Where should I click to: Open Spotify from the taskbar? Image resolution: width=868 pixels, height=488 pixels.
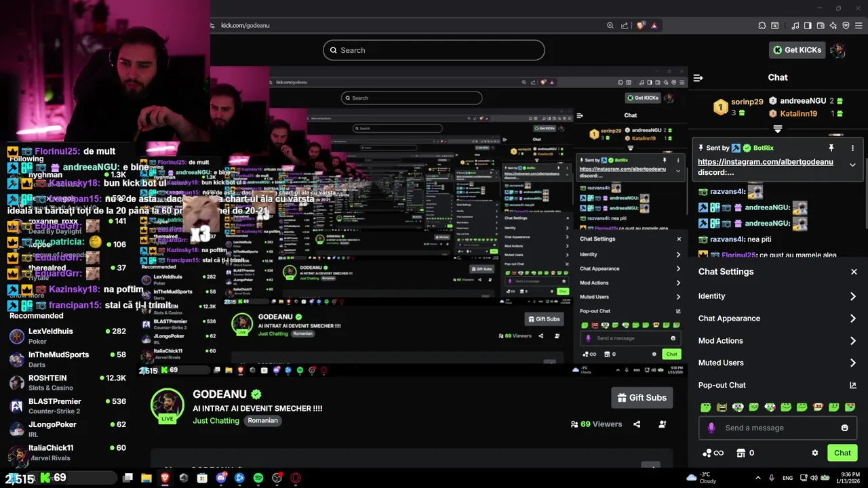[258, 478]
